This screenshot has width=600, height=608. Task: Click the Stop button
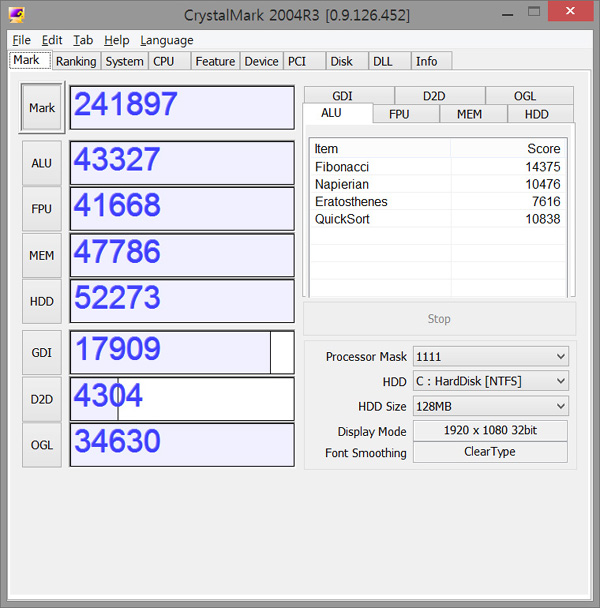point(439,319)
